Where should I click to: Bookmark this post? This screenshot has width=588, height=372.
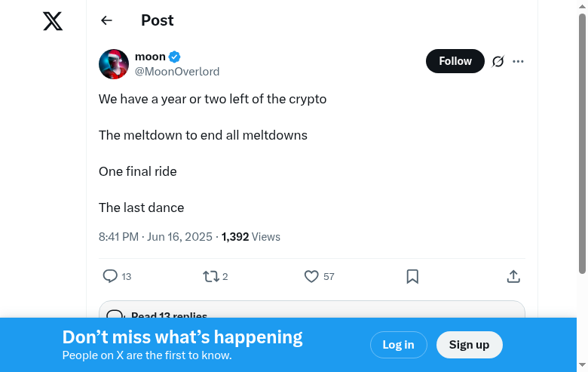412,276
